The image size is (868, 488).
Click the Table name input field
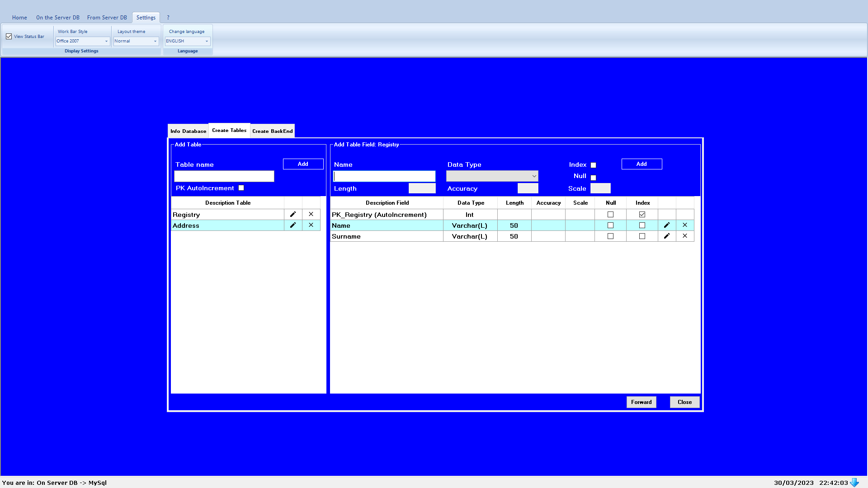point(224,176)
